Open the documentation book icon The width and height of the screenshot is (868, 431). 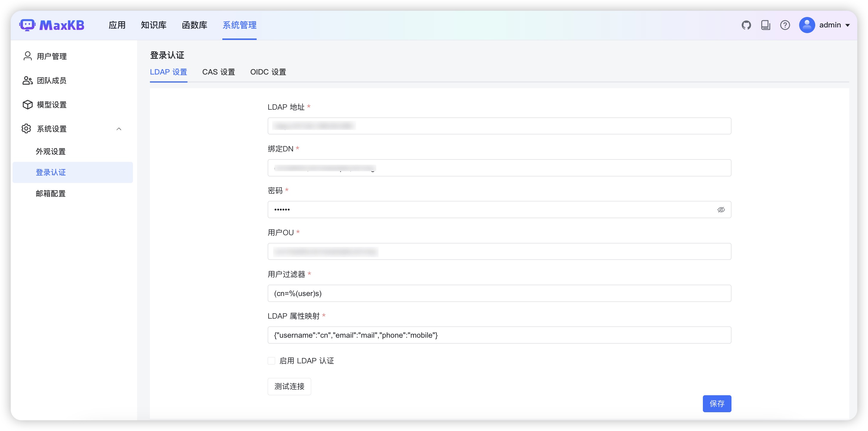[x=765, y=25]
